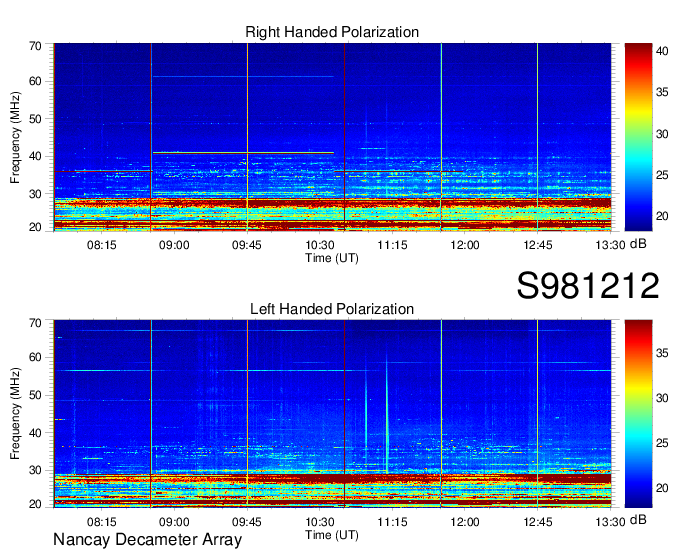Click the 35 value on Right Handed color bar
Viewport: 680px width, 552px height.
(x=662, y=92)
